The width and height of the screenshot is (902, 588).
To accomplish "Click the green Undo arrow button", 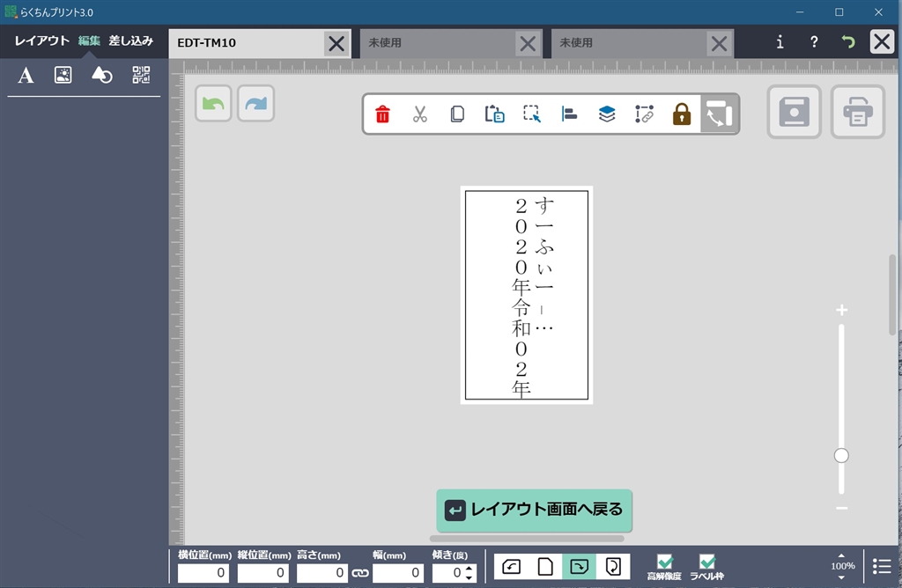I will (x=213, y=104).
